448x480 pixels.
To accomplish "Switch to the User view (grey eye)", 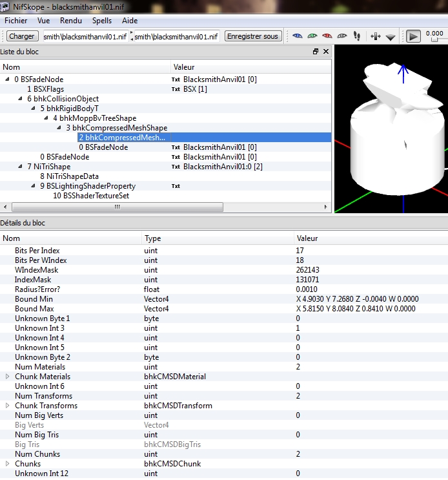I will (342, 36).
